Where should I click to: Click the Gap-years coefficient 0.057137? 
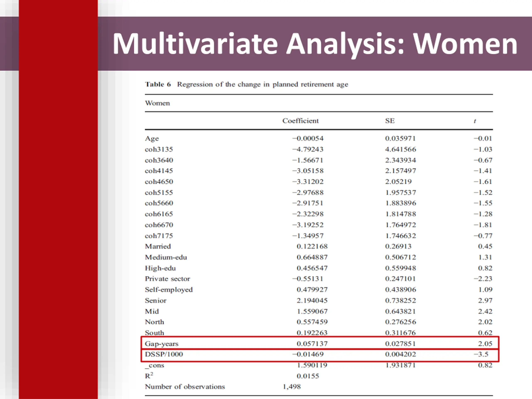coord(312,344)
